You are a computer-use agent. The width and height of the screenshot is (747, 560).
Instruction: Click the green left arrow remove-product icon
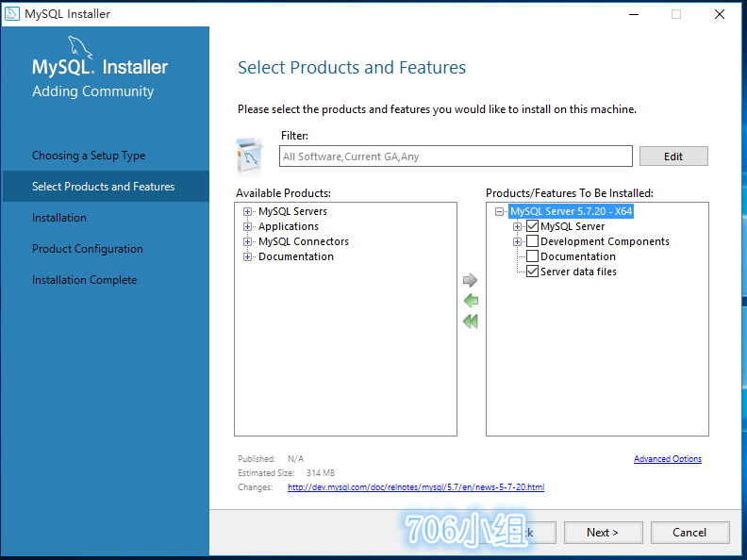tap(471, 301)
